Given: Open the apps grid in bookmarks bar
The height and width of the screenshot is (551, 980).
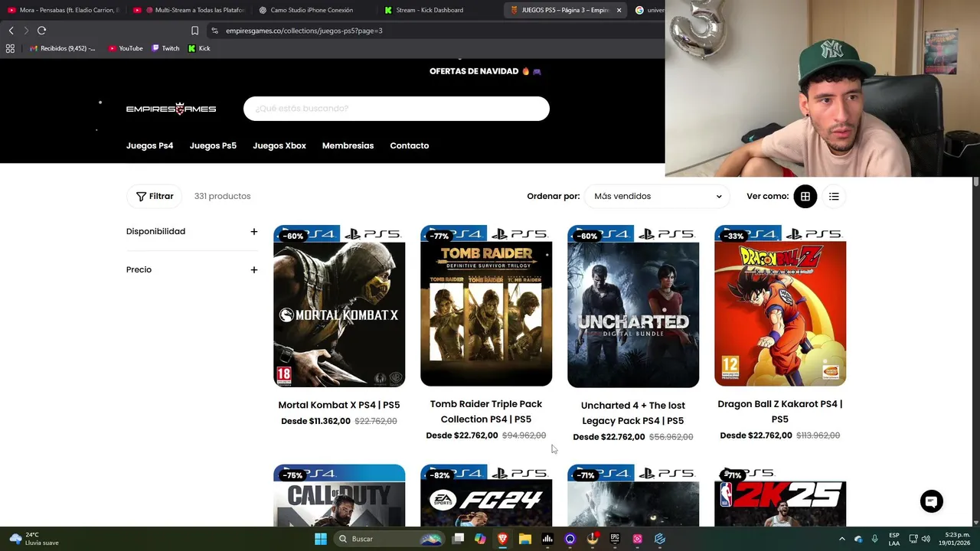Looking at the screenshot, I should click(x=10, y=48).
